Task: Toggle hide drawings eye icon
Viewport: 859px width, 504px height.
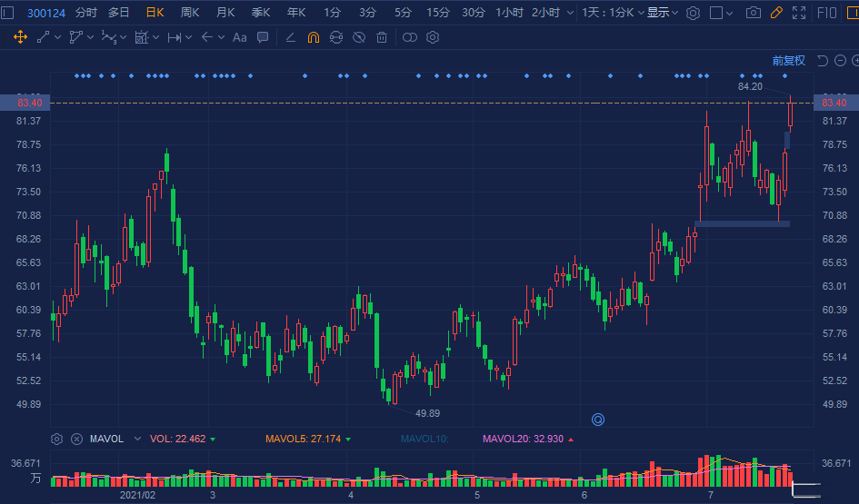Action: [x=359, y=37]
